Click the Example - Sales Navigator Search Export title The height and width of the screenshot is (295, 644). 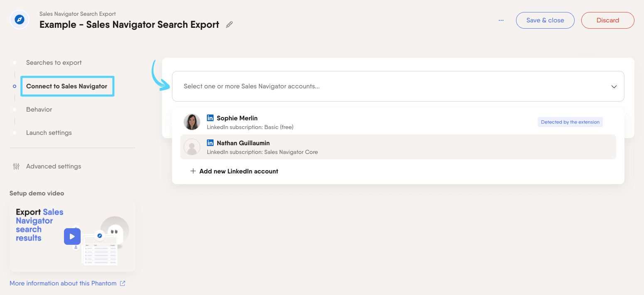(129, 24)
